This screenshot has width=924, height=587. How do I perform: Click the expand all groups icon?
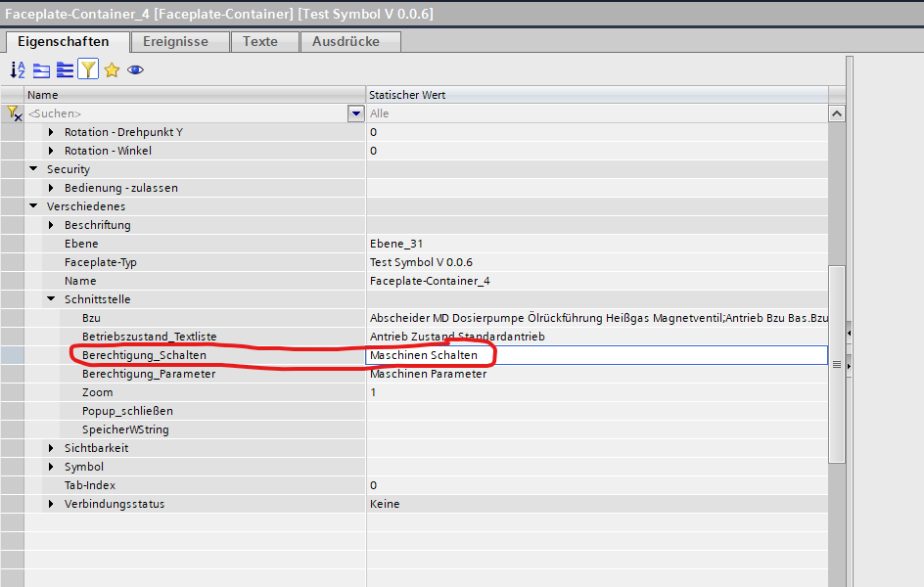pos(65,70)
